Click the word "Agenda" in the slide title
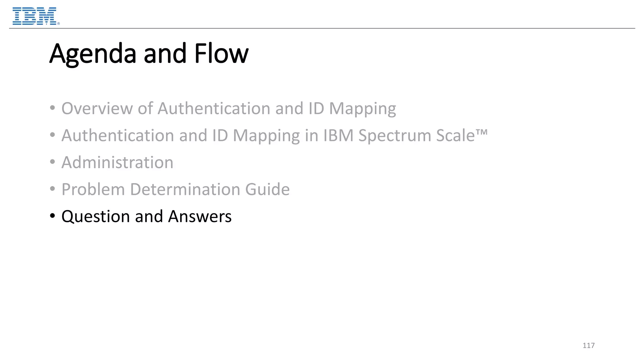 (x=93, y=54)
